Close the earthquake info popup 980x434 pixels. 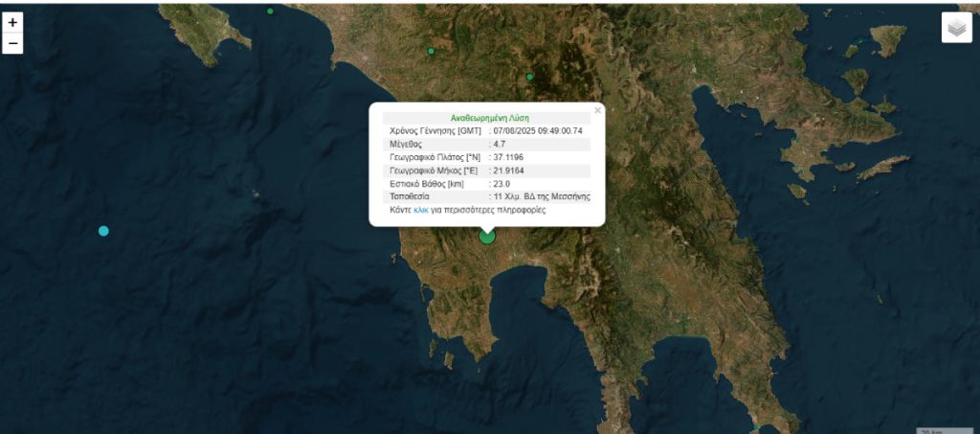[597, 110]
